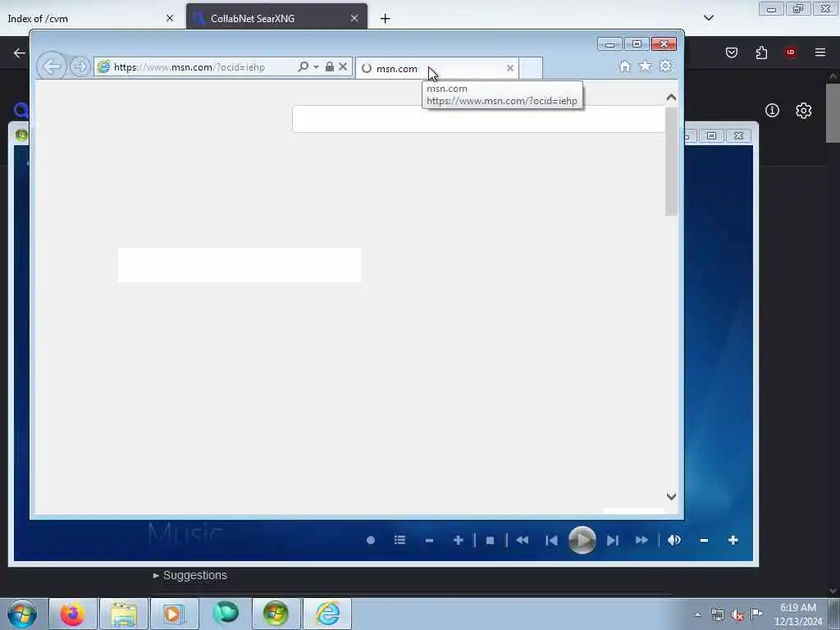Go back in Internet Explorer
The width and height of the screenshot is (840, 630).
pyautogui.click(x=52, y=66)
